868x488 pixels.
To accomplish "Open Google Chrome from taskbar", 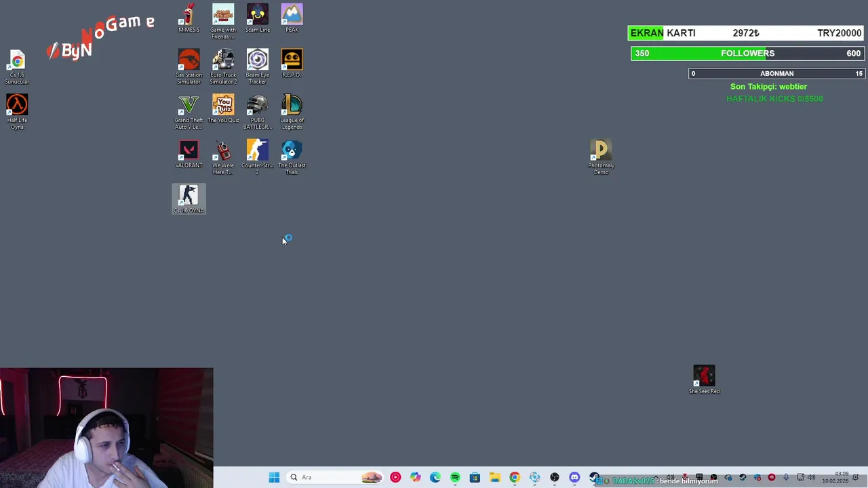I will pyautogui.click(x=515, y=477).
